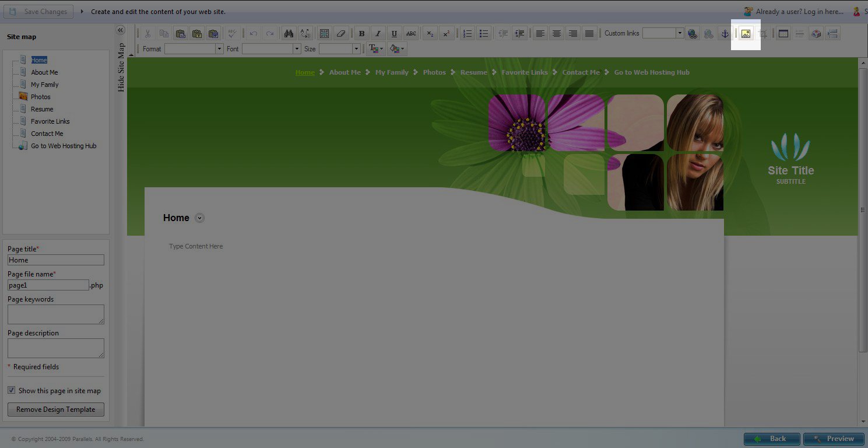Center-align the text

[x=557, y=34]
